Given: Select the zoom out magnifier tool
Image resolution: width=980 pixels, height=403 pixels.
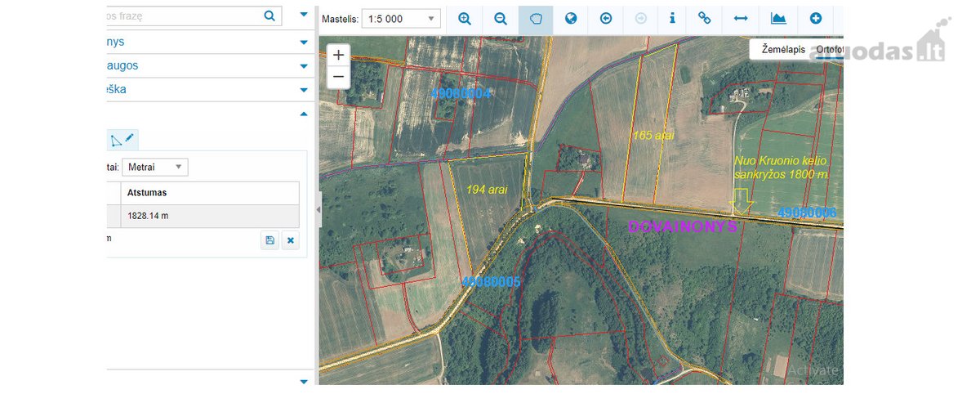Looking at the screenshot, I should click(501, 19).
